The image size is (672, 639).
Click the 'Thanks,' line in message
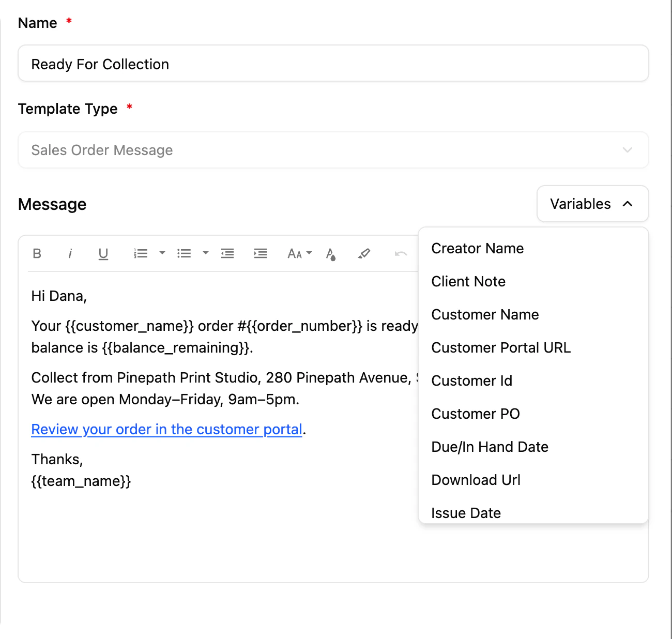[x=57, y=459]
